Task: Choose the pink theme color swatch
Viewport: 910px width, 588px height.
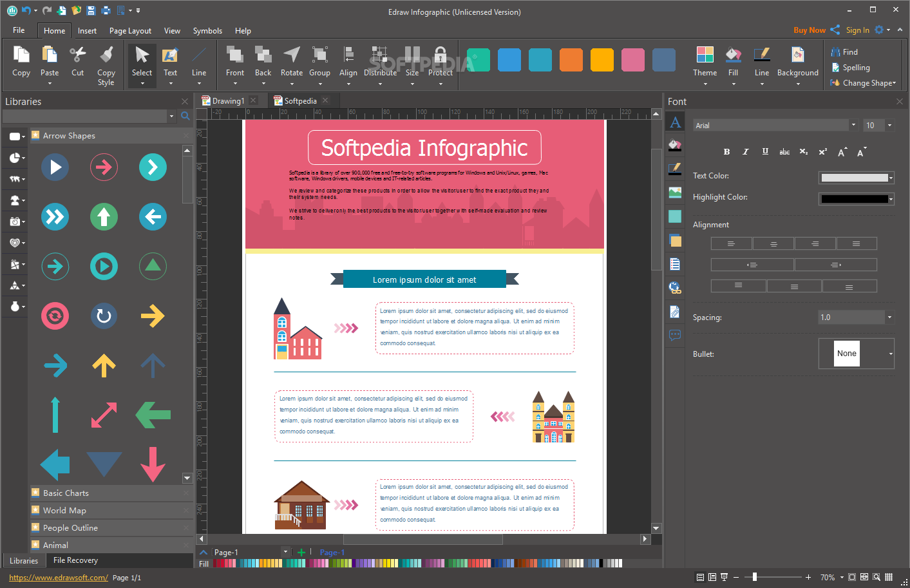Action: 633,60
